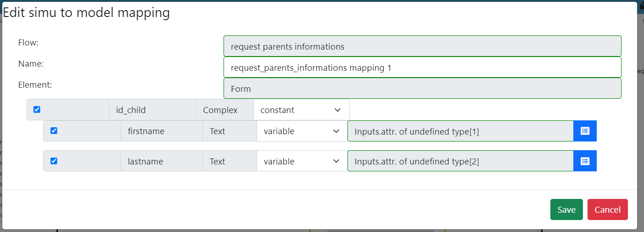This screenshot has height=232, width=644.
Task: Click the Flow field 'request parents informations'
Action: [x=422, y=46]
